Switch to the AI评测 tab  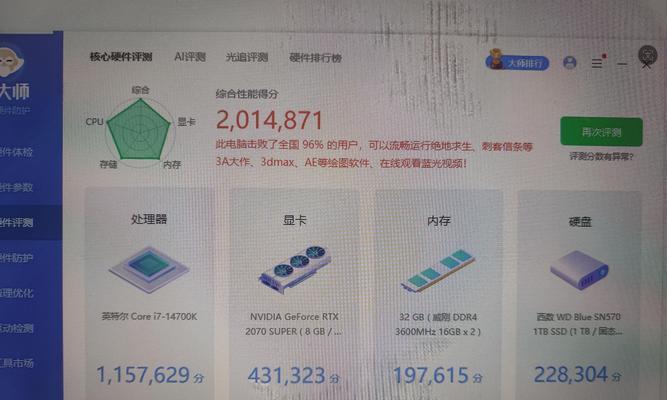click(x=190, y=57)
